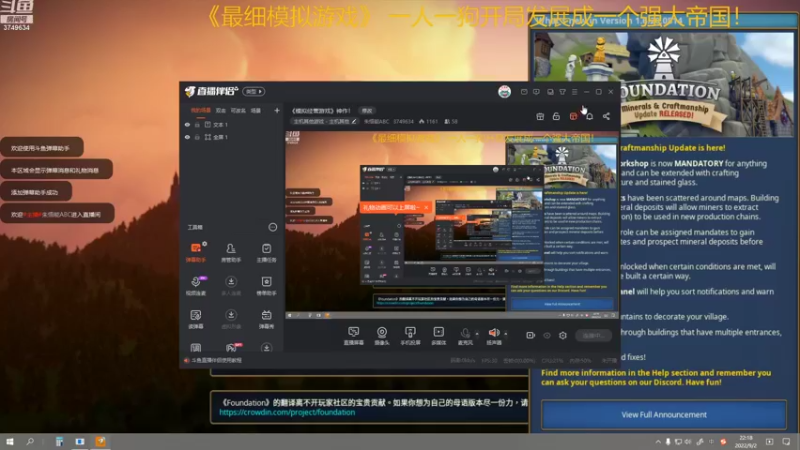Add 摄像头 camera source
This screenshot has width=800, height=450.
382,336
